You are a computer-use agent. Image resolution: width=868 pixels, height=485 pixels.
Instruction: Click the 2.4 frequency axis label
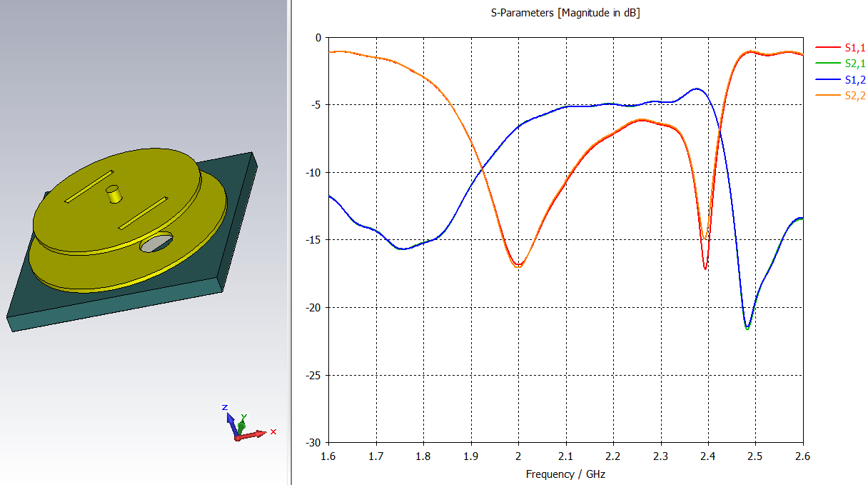[708, 456]
